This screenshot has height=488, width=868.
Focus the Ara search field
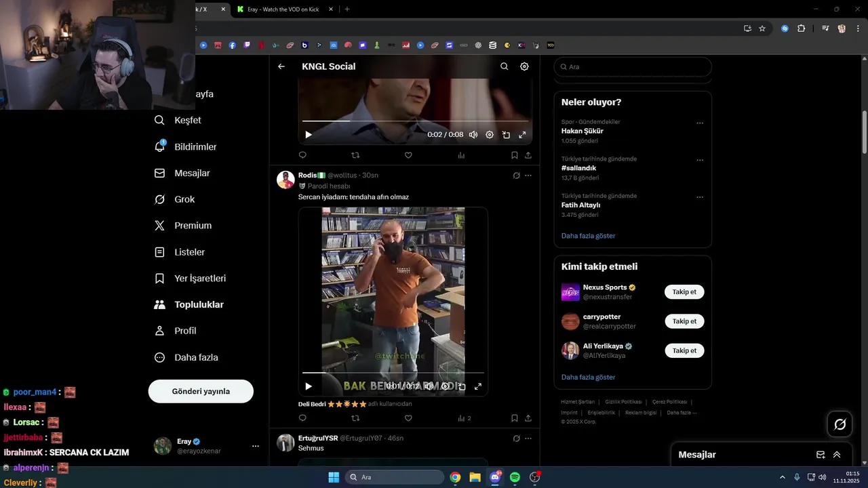click(x=633, y=66)
